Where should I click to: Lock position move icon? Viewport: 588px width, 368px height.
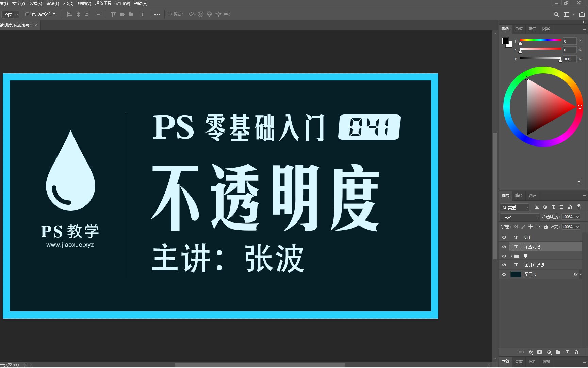pos(530,227)
